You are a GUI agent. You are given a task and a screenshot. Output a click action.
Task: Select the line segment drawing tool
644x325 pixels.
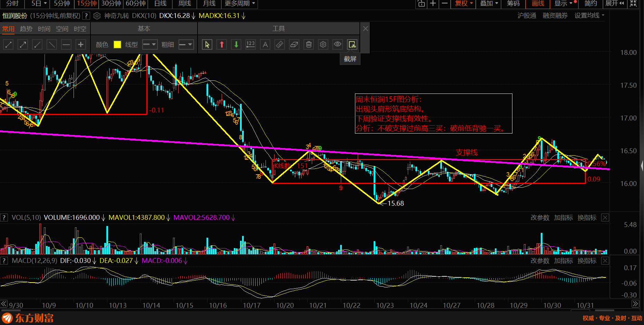pyautogui.click(x=8, y=45)
